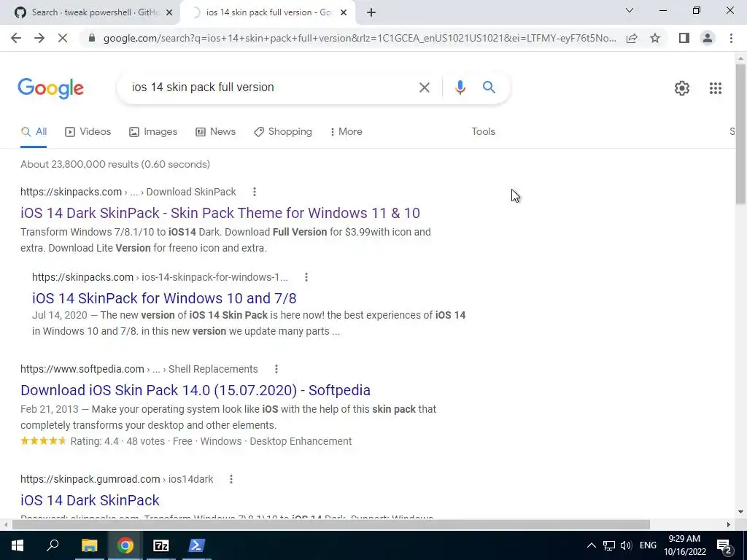Viewport: 747px width, 560px height.
Task: Open the Chrome three-dot menu
Action: coord(731,38)
